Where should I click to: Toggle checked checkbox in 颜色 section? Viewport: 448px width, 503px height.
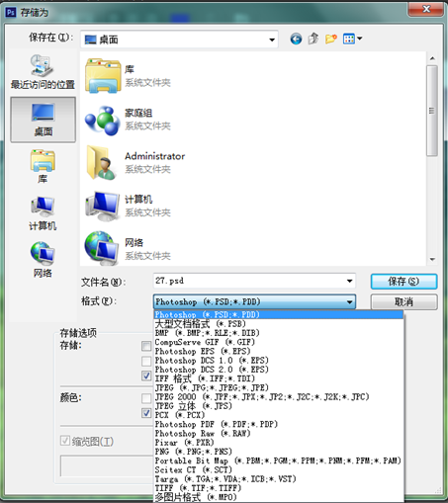pyautogui.click(x=146, y=413)
